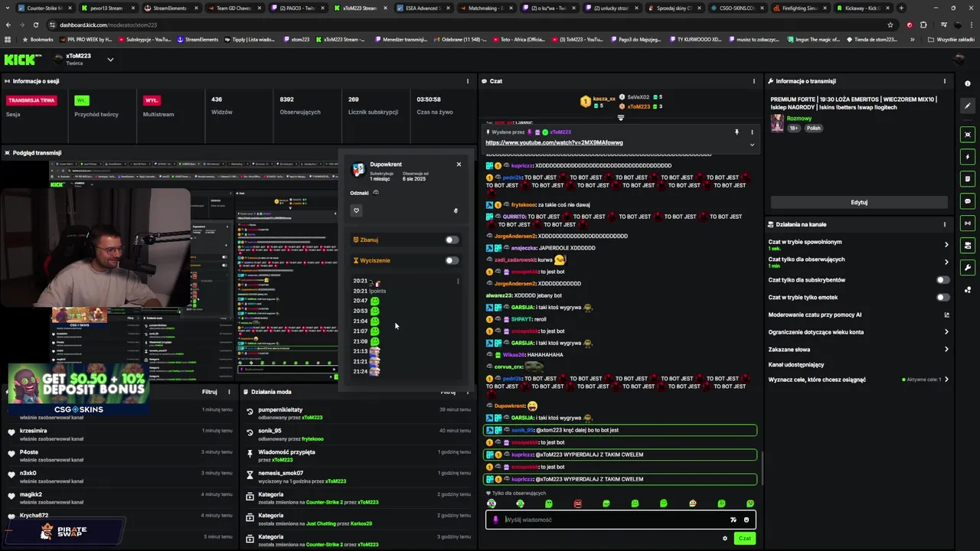Viewport: 980px width, 551px height.
Task: Click the translate icon in chat input
Action: click(733, 520)
